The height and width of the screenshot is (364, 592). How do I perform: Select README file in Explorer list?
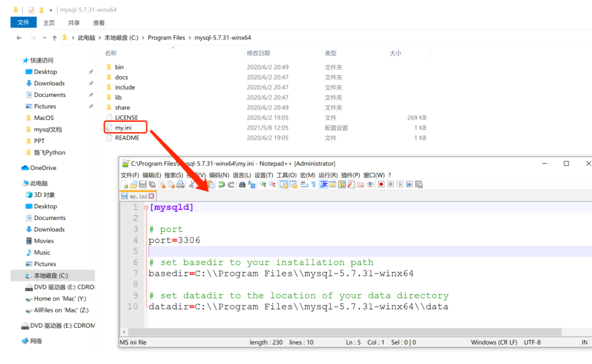[127, 138]
